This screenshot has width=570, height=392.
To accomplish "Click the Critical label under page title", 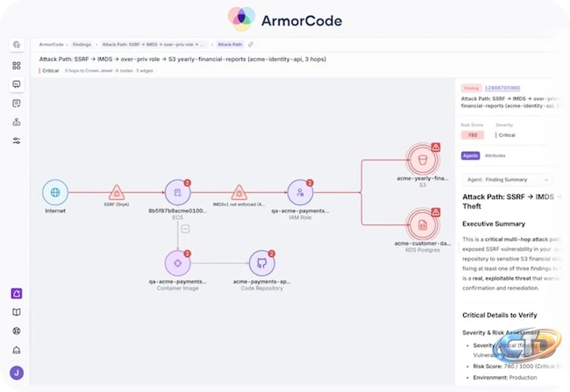I will 51,71.
